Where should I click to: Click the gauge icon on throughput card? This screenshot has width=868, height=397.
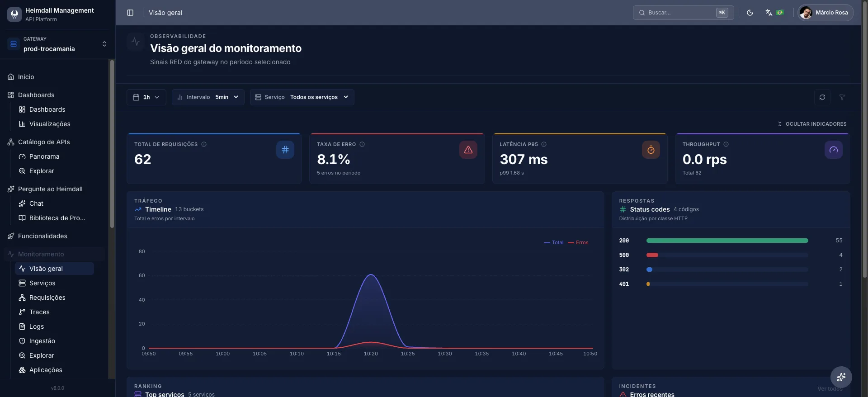pos(834,150)
